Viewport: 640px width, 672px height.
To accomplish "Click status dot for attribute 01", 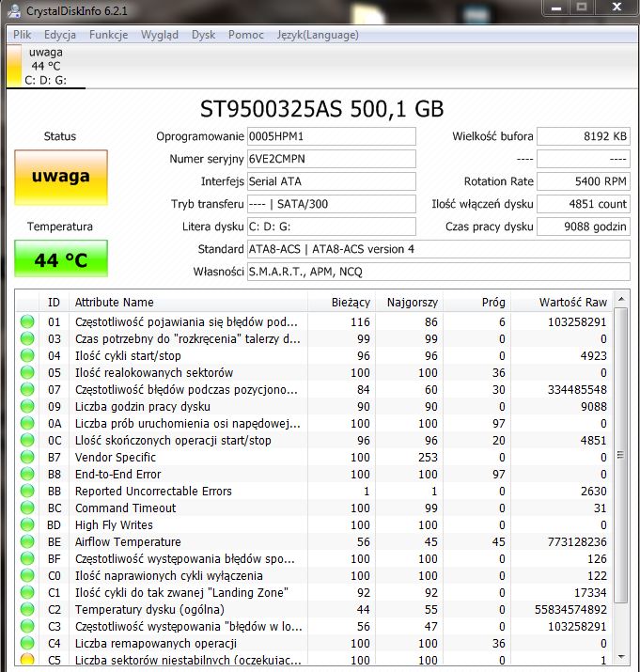I will point(27,321).
